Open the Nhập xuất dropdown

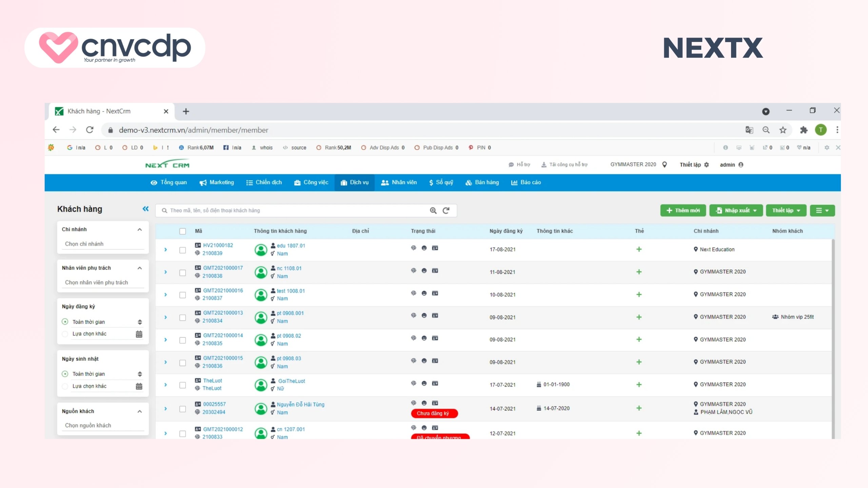click(x=736, y=210)
